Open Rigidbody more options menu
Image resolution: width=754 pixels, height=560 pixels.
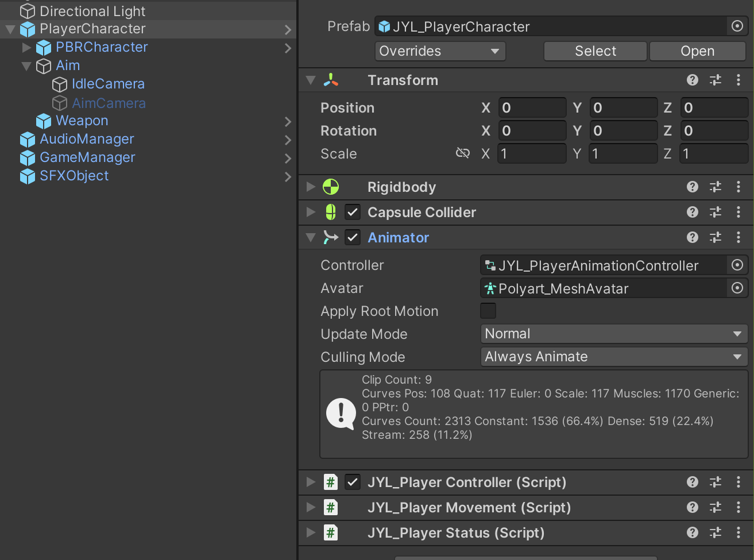(738, 187)
